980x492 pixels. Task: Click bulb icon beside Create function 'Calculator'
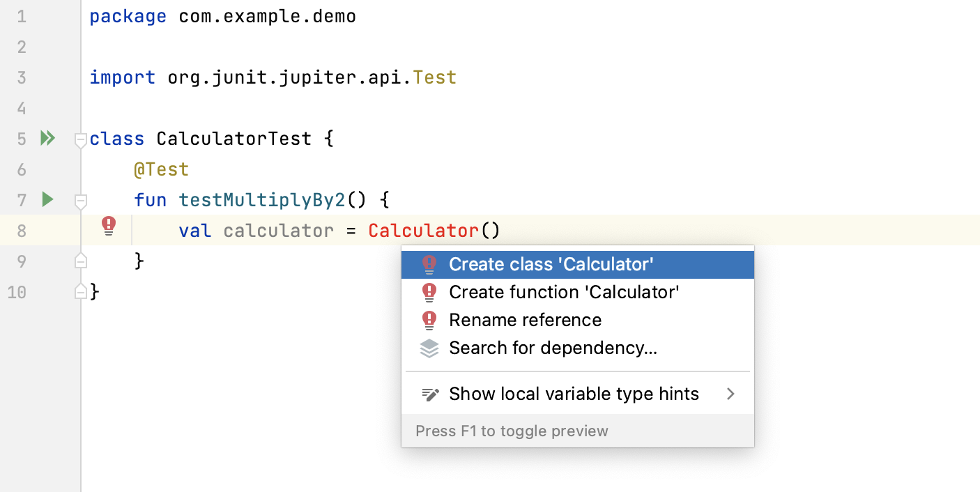429,293
